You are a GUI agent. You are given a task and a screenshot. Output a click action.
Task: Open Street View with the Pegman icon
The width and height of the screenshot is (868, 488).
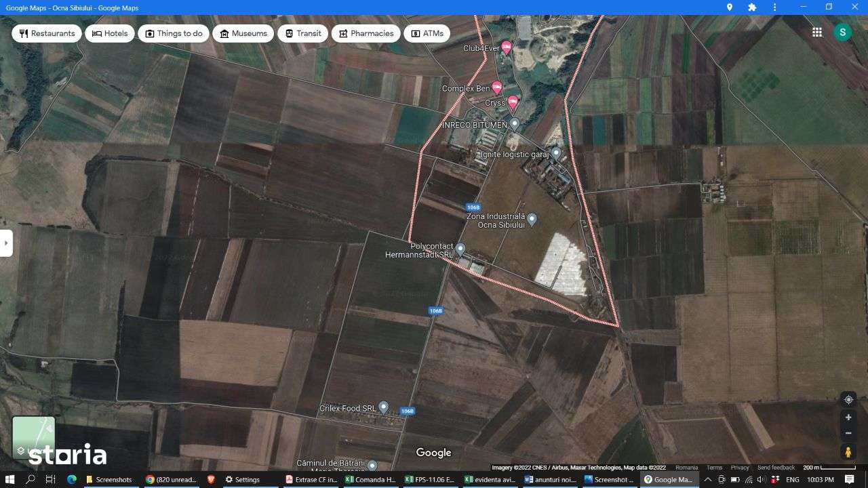[x=848, y=451]
